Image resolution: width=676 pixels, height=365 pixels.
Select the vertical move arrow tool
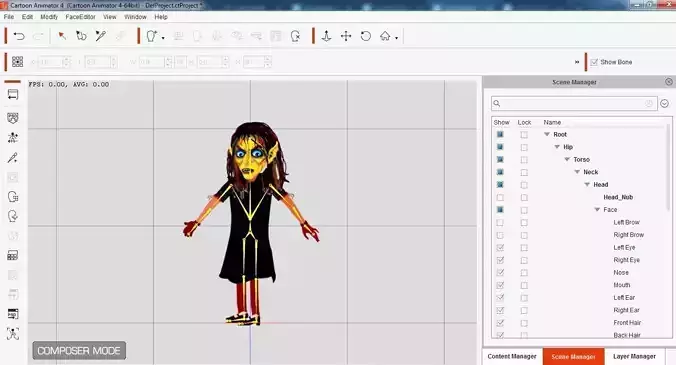point(326,36)
